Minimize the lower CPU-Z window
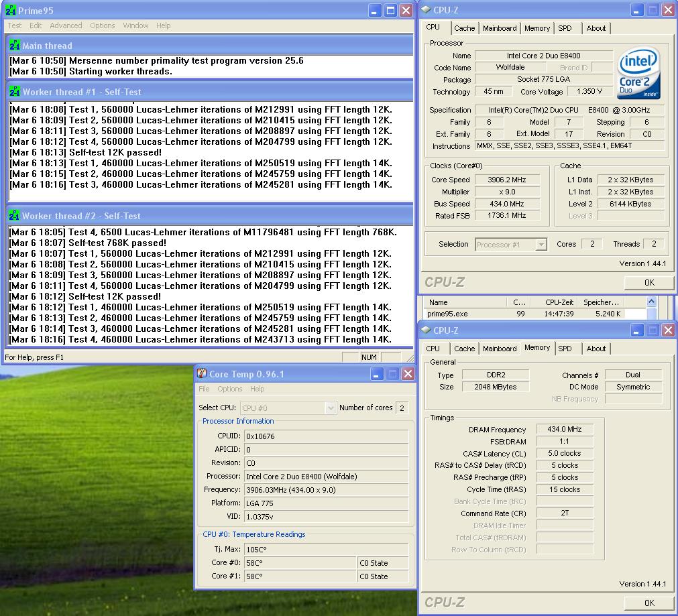This screenshot has height=616, width=678. pos(636,330)
